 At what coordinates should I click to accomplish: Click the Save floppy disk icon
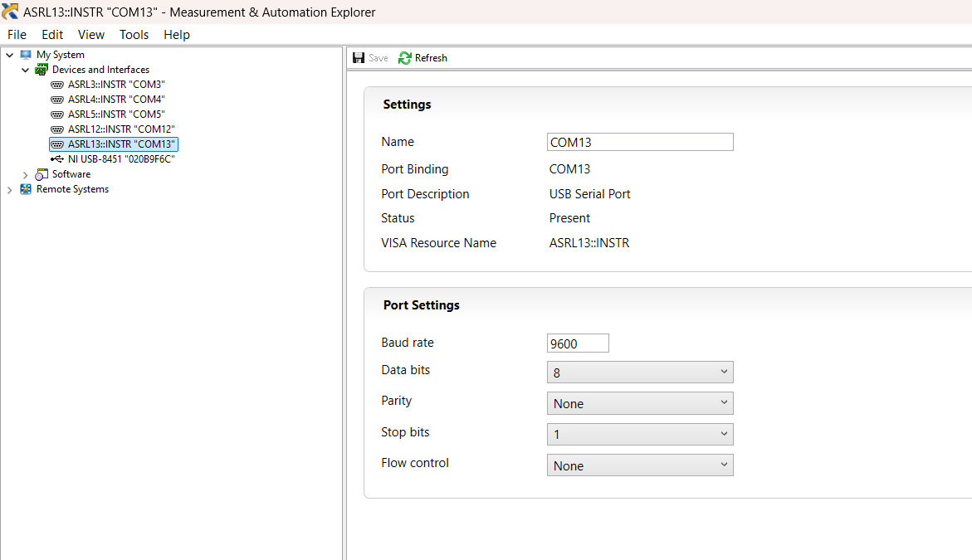tap(359, 58)
